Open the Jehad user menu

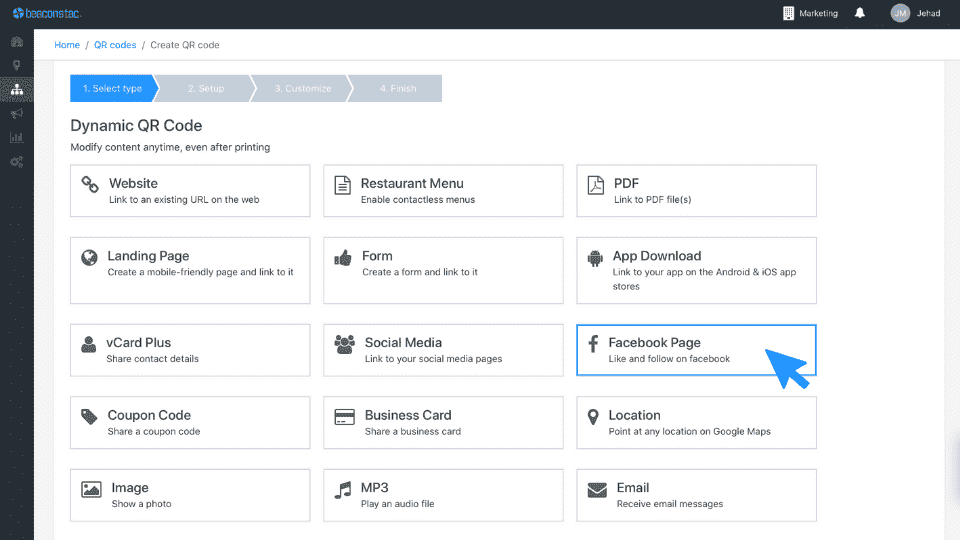(916, 13)
